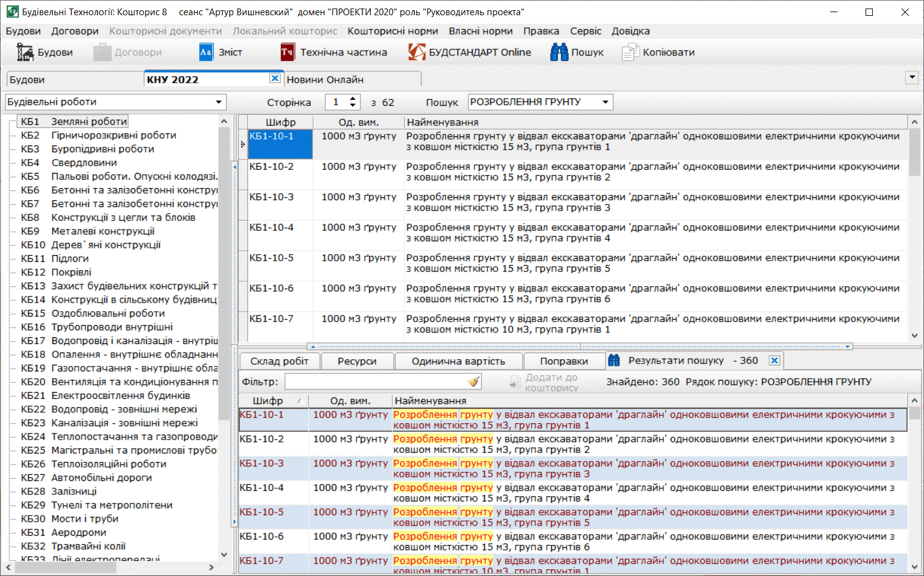Switch to the Ресурси tab
Screen dimensions: 924x576
(x=357, y=361)
